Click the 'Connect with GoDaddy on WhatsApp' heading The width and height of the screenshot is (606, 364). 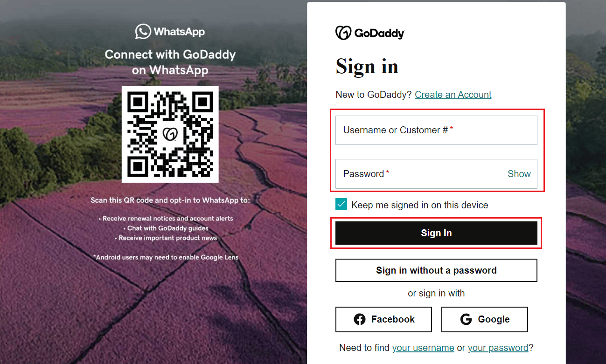click(x=170, y=62)
